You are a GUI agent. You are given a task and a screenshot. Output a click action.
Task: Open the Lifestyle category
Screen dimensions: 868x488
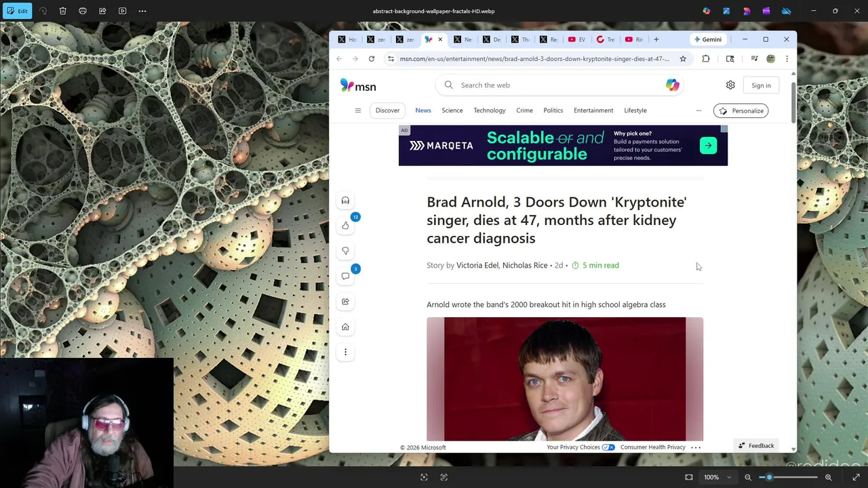point(635,110)
